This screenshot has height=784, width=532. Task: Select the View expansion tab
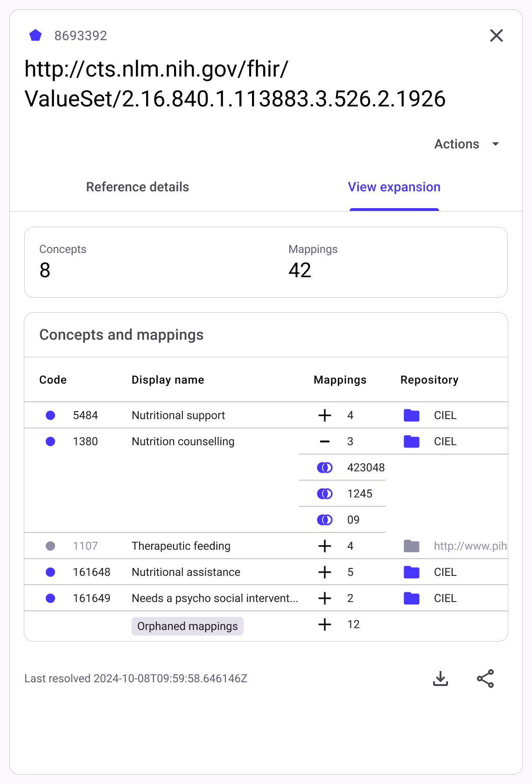click(x=394, y=187)
